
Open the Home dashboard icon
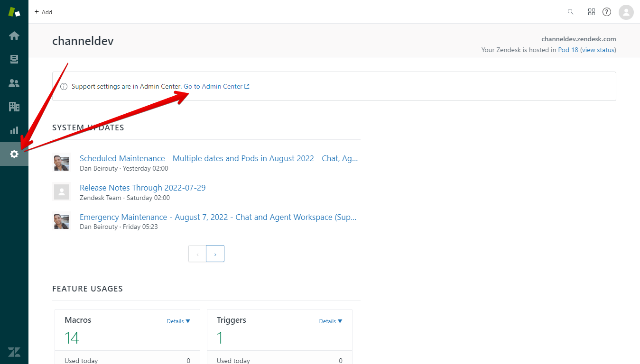[14, 36]
